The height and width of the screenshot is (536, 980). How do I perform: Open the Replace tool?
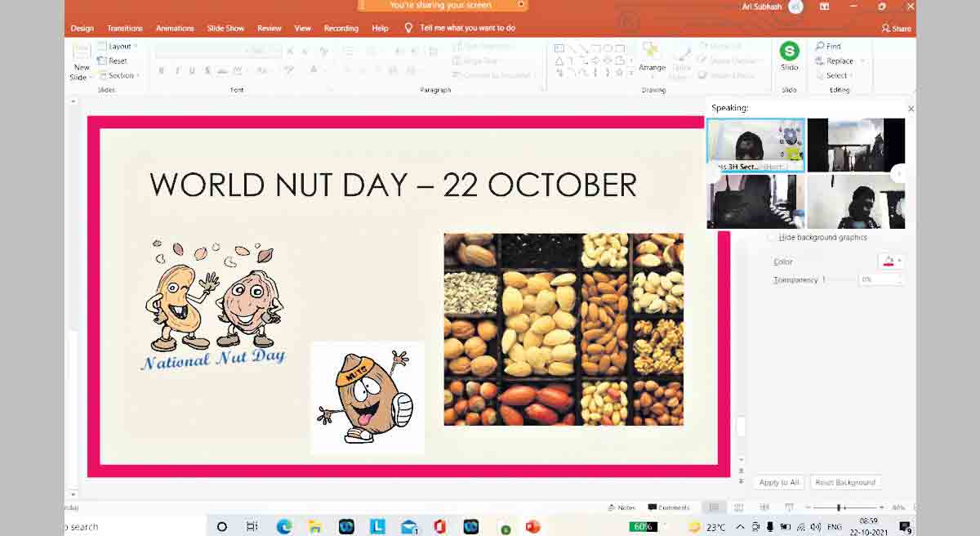(x=834, y=60)
